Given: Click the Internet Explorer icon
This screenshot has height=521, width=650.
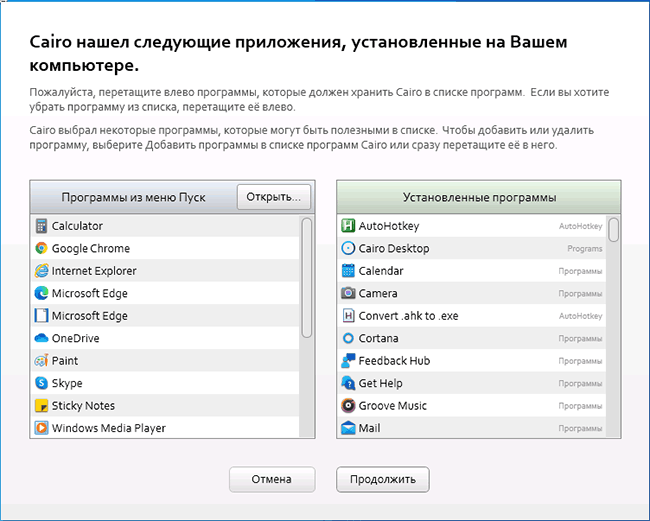Looking at the screenshot, I should pos(41,271).
